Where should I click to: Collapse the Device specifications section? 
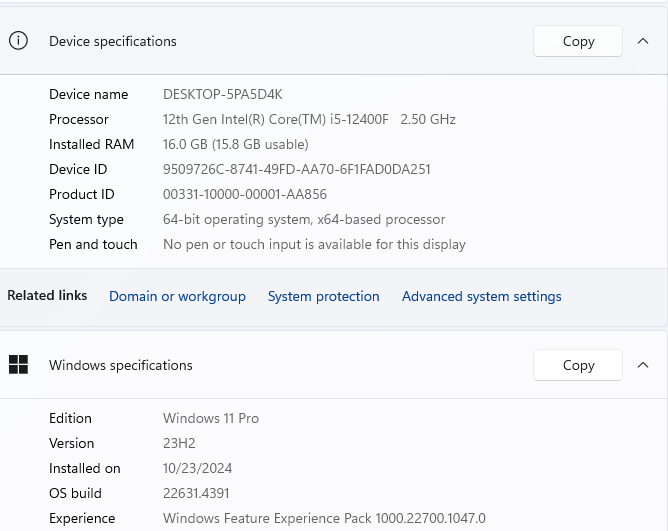click(643, 41)
